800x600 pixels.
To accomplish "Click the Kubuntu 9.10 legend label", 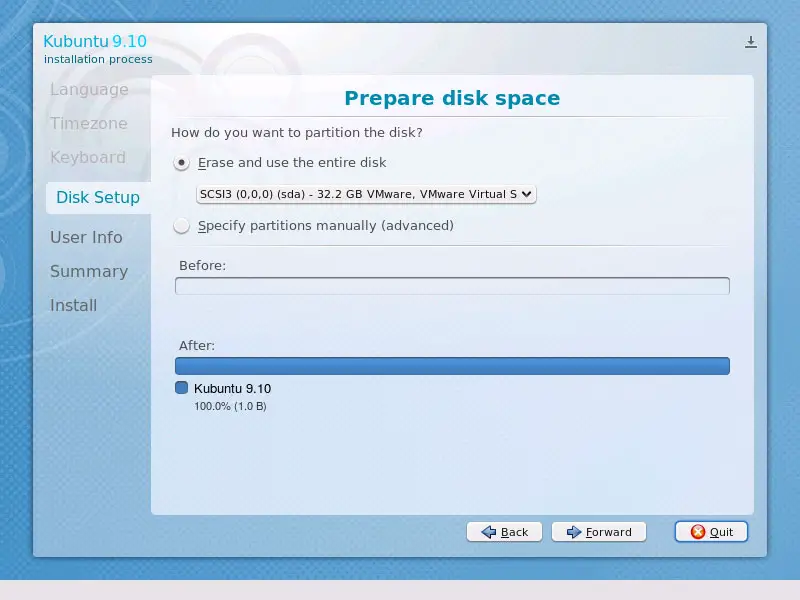I will pyautogui.click(x=232, y=389).
